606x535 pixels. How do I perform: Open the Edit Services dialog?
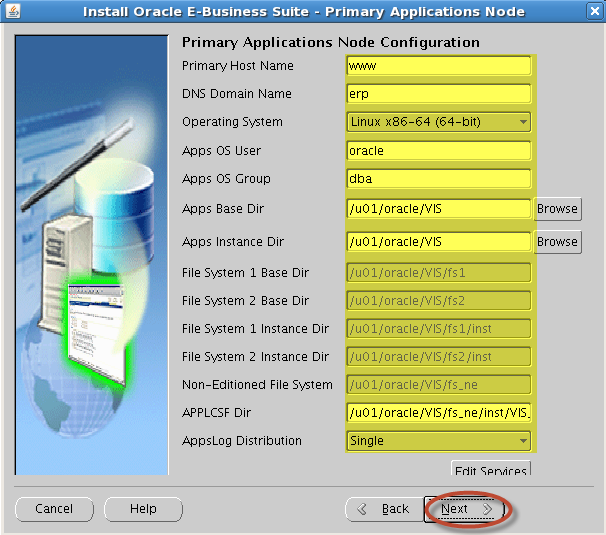(x=490, y=471)
